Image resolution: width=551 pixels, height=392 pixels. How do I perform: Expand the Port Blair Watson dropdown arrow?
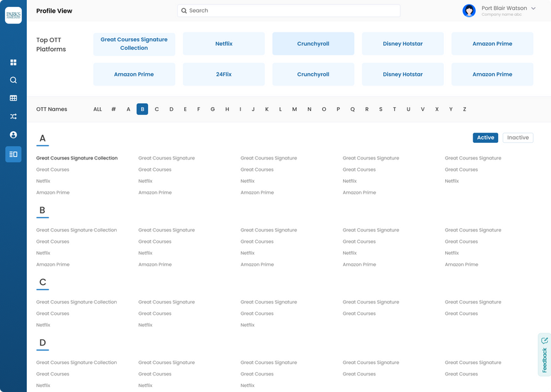pos(534,8)
